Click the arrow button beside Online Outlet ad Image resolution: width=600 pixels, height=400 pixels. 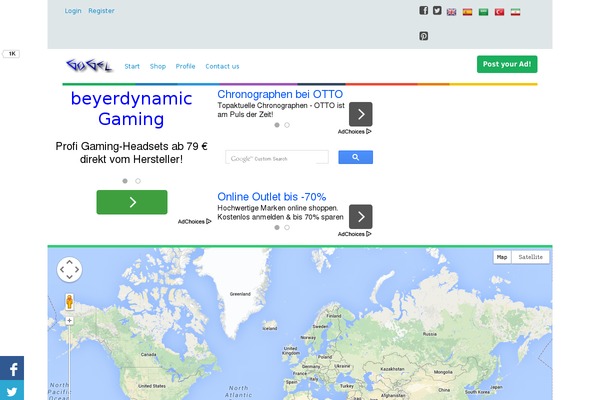pos(360,217)
